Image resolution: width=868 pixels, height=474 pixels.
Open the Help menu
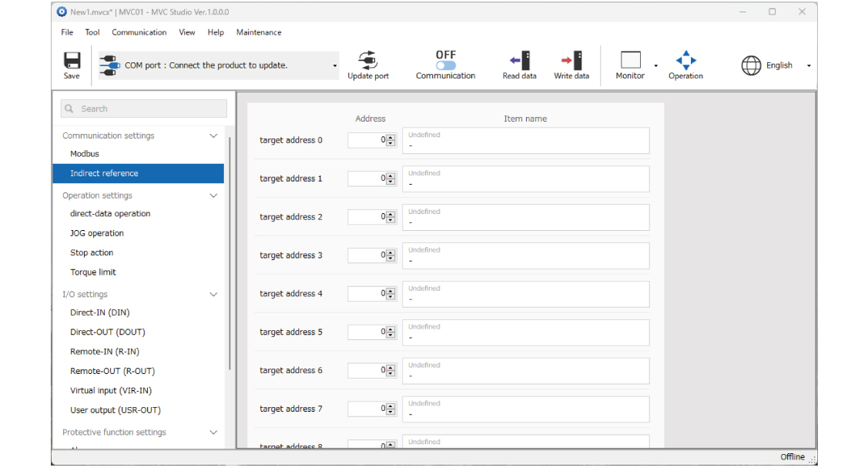click(216, 32)
